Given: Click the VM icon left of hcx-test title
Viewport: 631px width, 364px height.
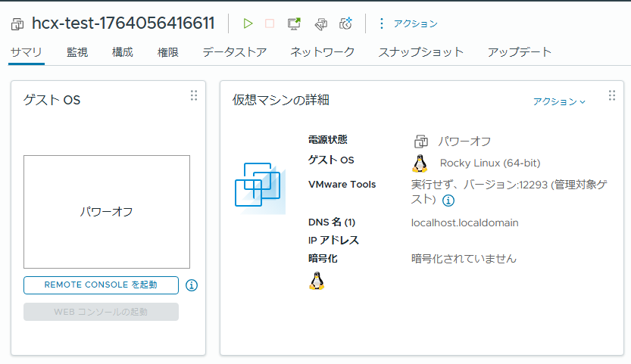Looking at the screenshot, I should pyautogui.click(x=17, y=24).
